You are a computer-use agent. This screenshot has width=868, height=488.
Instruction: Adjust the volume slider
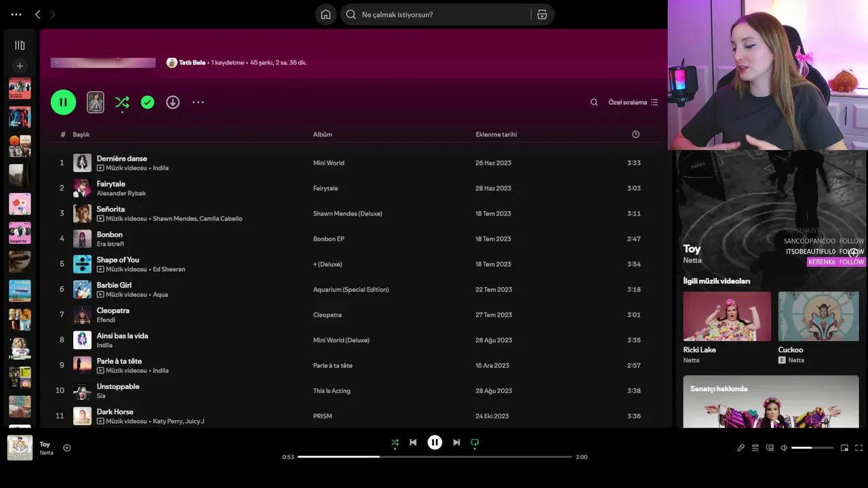pyautogui.click(x=812, y=448)
